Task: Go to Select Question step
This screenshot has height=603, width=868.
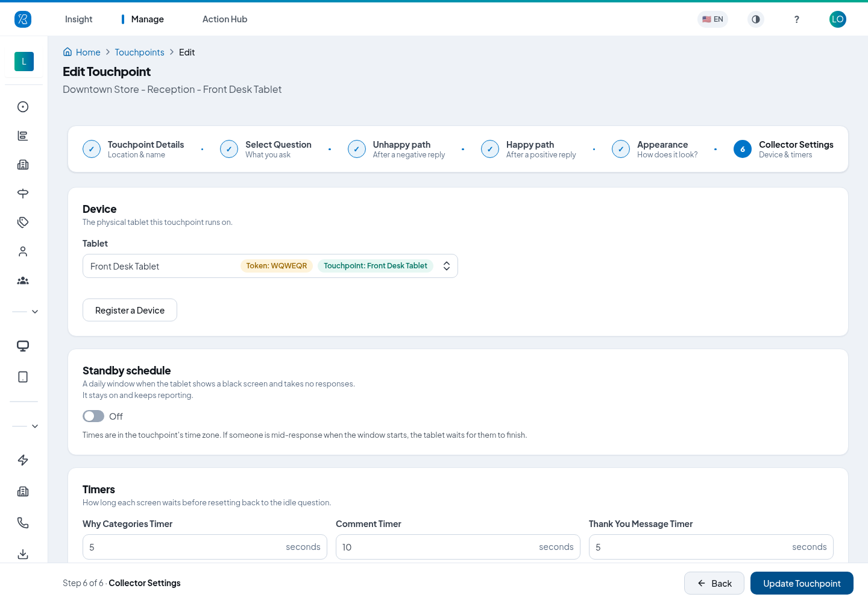Action: [266, 149]
